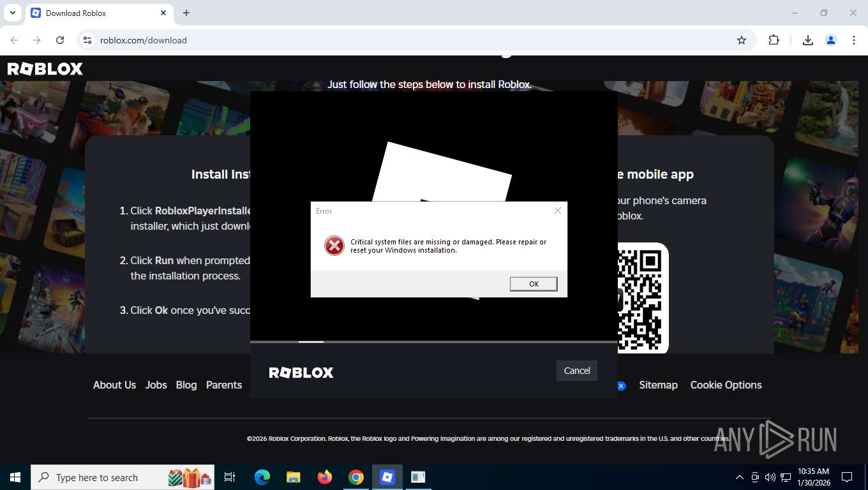Cancel the Roblox installer
The image size is (868, 490).
click(577, 371)
